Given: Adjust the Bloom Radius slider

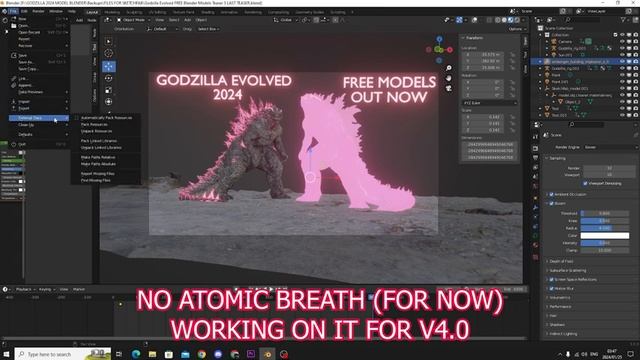Looking at the screenshot, I should pos(604,228).
